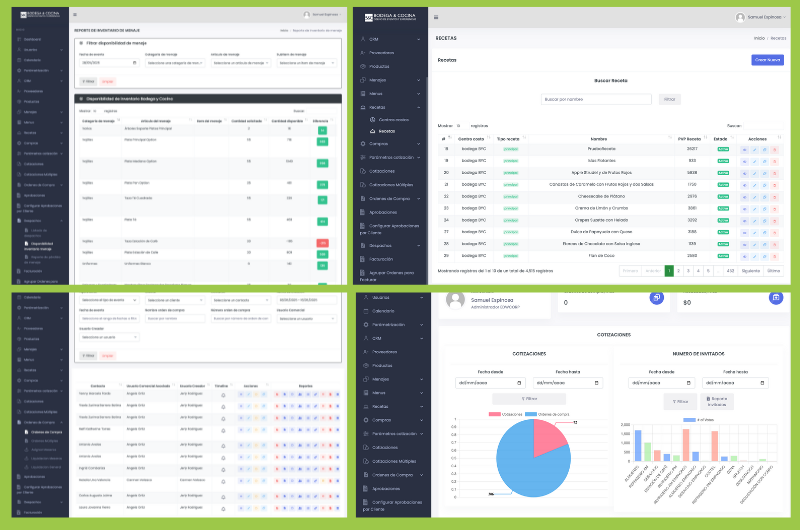
Task: Click Limpiar in the menaje filter panel
Action: 107,80
